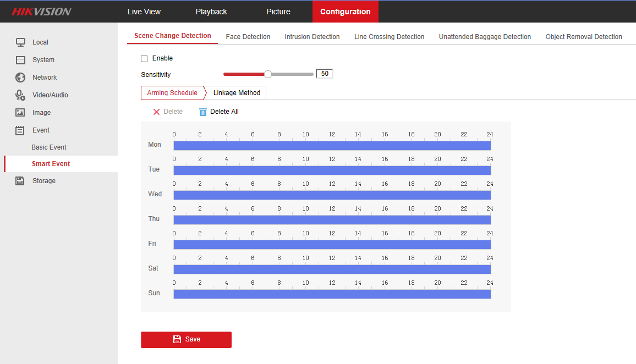Viewport: 636px width, 364px height.
Task: Switch to the Face Detection tab
Action: (x=248, y=37)
